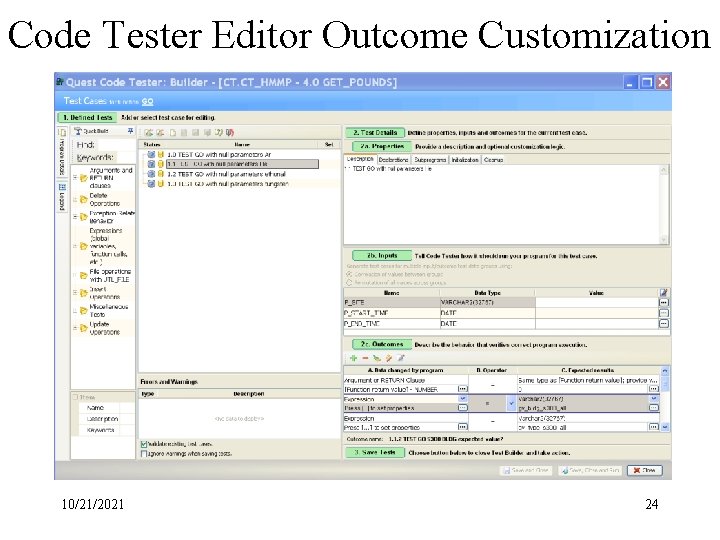This screenshot has height=540, width=720.
Task: Click status icon of test case 1.0
Action: click(151, 154)
